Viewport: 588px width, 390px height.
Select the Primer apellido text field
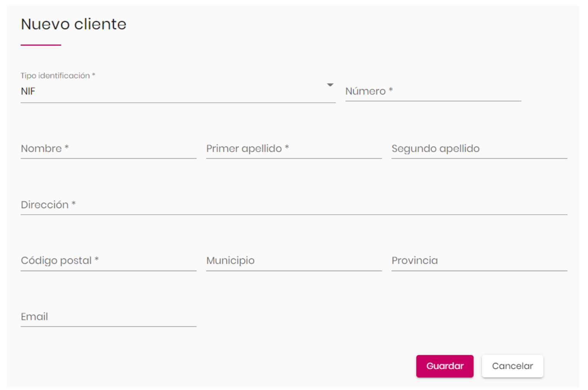click(294, 149)
